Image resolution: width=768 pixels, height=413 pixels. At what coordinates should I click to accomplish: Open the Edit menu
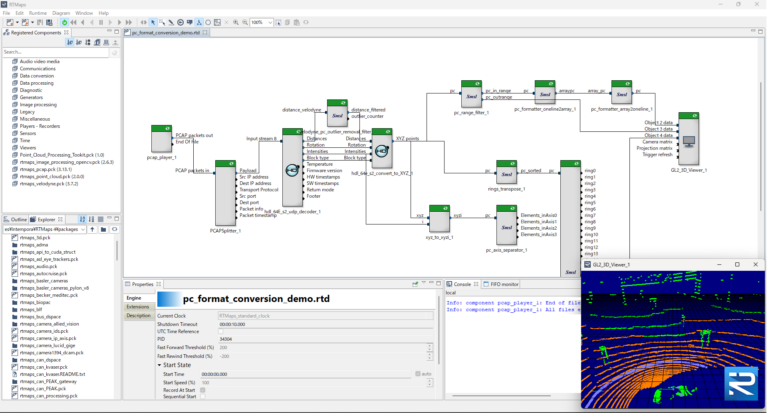pos(20,13)
